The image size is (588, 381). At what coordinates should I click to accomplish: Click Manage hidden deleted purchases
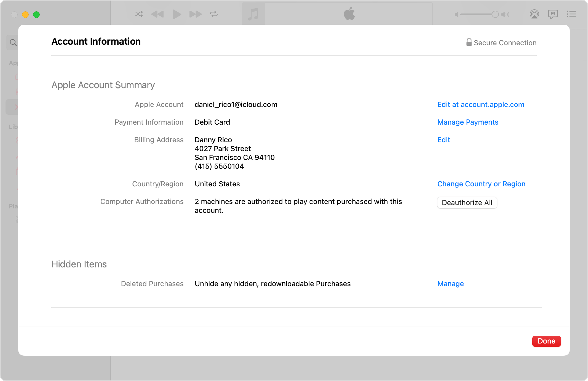click(x=450, y=284)
